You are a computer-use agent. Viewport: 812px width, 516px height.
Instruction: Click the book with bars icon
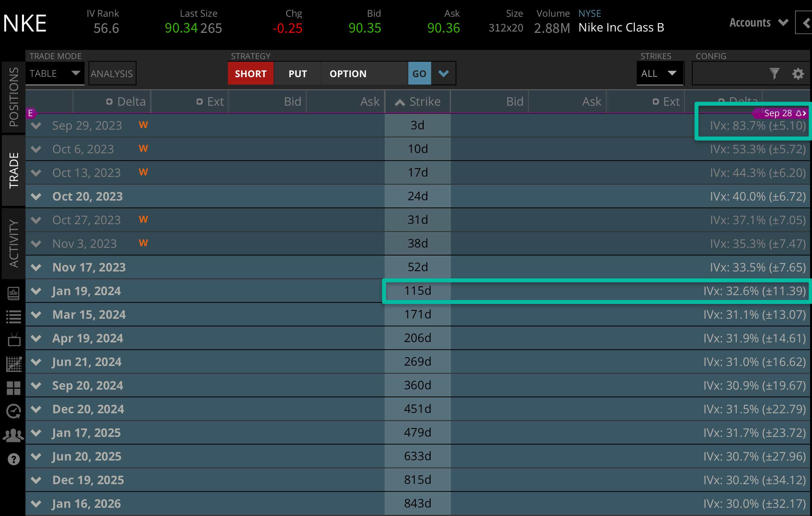pos(14,293)
